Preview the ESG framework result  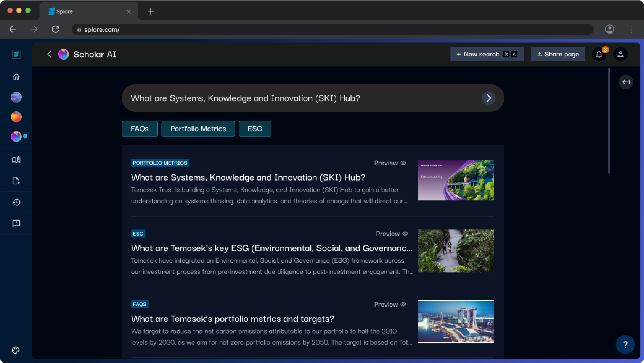click(x=392, y=234)
